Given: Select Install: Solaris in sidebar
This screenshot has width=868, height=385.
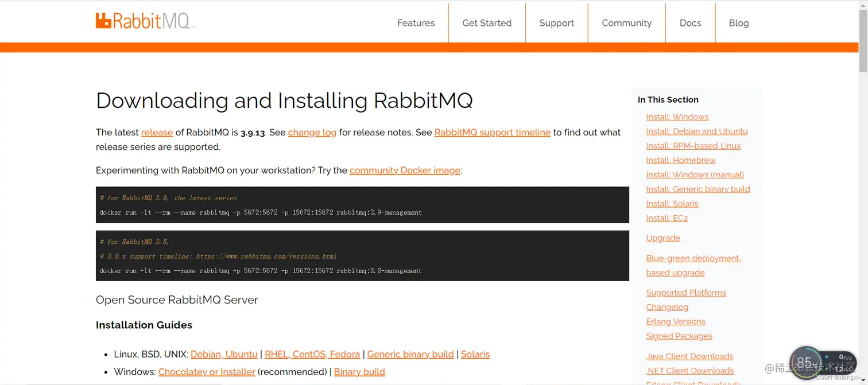Looking at the screenshot, I should coord(672,204).
